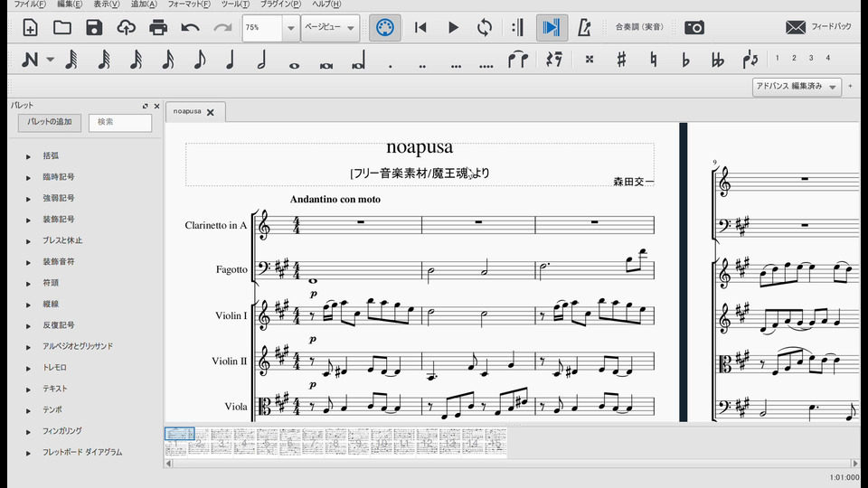This screenshot has width=868, height=488.
Task: Expand the 強弱記号 palette
Action: coord(58,198)
